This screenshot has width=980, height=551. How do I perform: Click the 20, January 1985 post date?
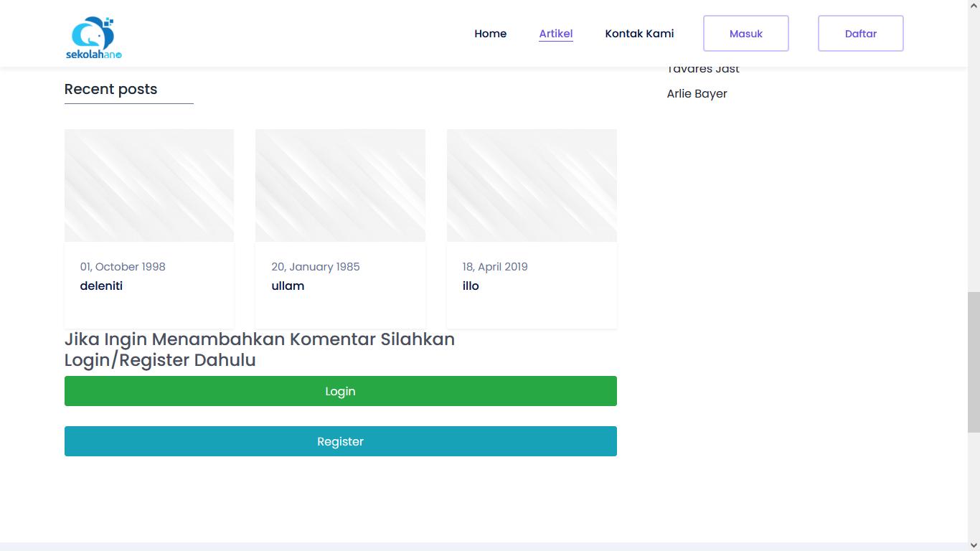click(x=316, y=267)
